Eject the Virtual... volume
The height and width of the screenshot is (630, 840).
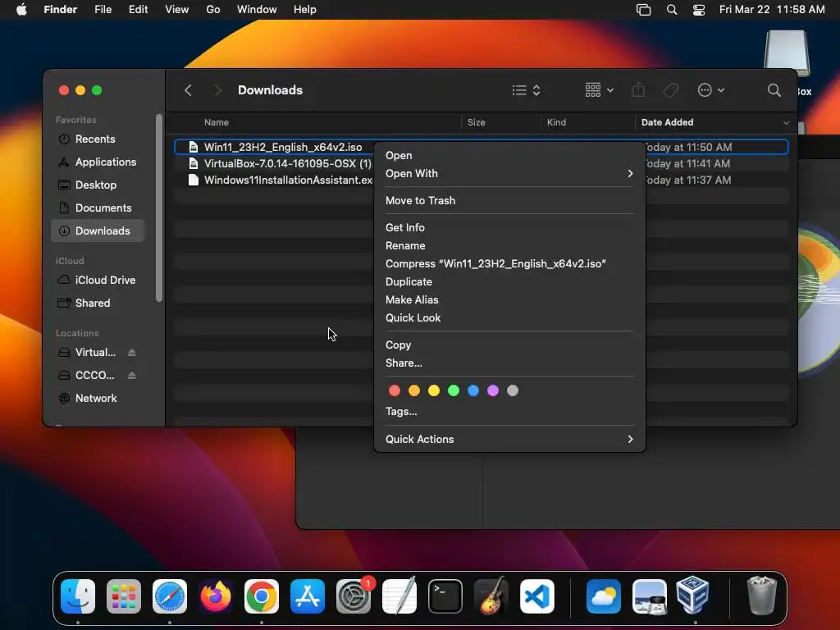pyautogui.click(x=132, y=353)
